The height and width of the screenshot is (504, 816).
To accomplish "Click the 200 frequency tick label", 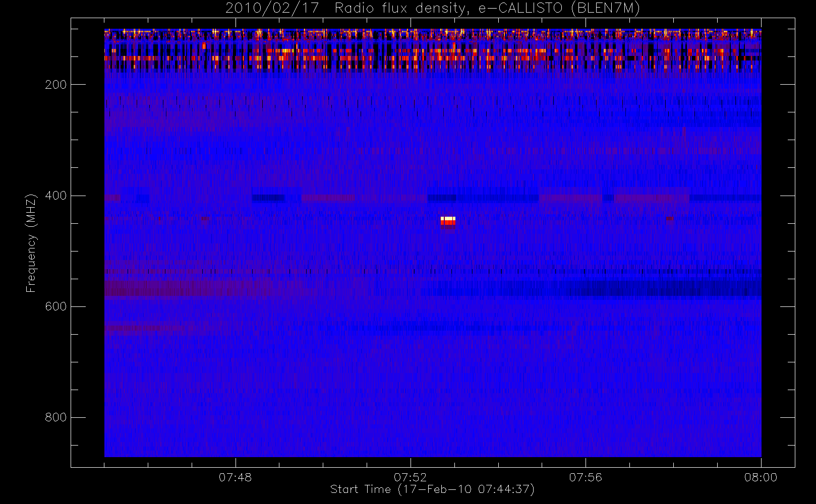I will (x=56, y=85).
